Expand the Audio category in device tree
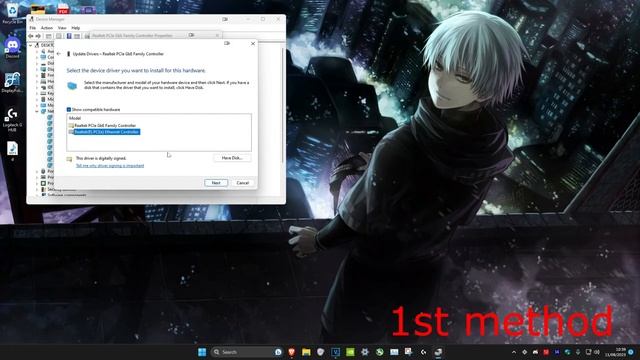640x360 pixels. coord(37,51)
